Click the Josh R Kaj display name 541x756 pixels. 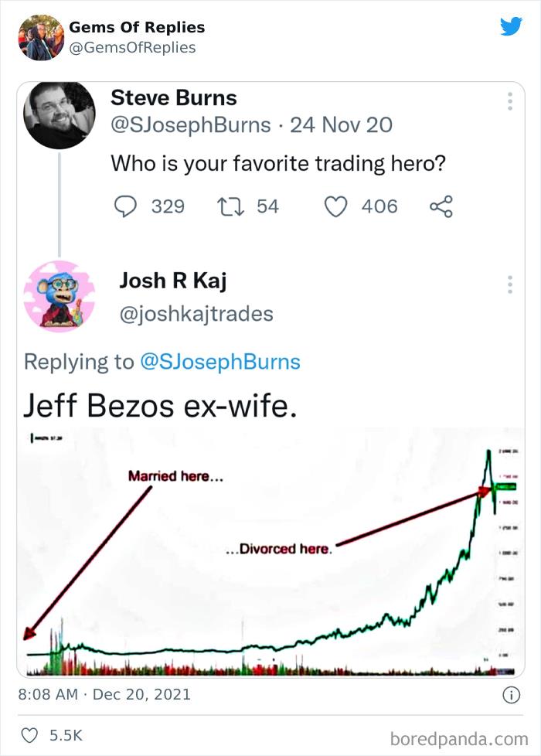(172, 281)
